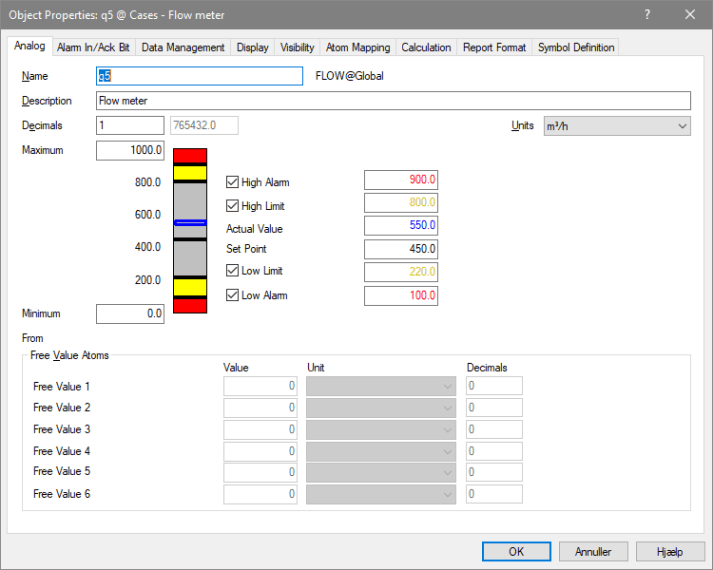Click the blue actual value marker on gauge
This screenshot has width=713, height=570.
[x=190, y=222]
